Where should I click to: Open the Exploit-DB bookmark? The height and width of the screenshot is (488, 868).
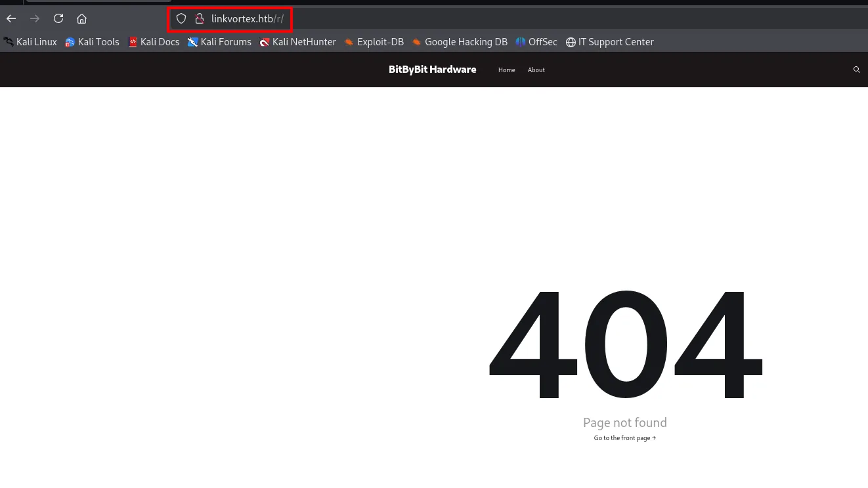[x=374, y=42]
